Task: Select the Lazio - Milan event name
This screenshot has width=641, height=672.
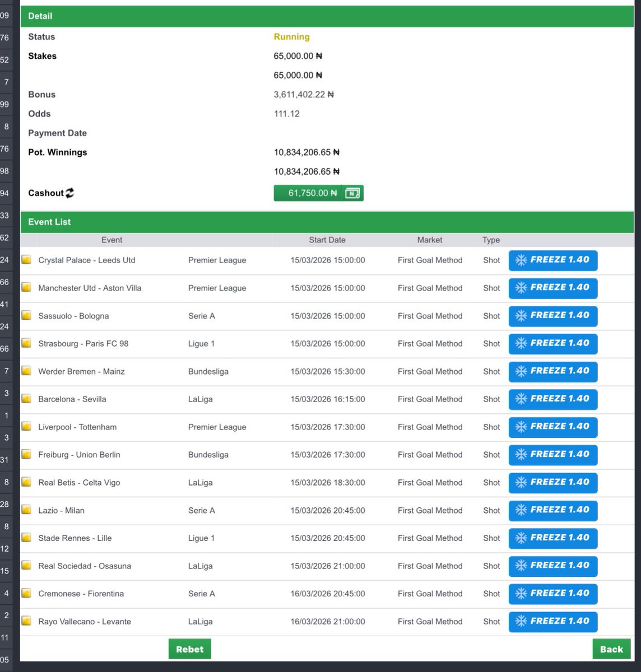Action: pos(61,510)
